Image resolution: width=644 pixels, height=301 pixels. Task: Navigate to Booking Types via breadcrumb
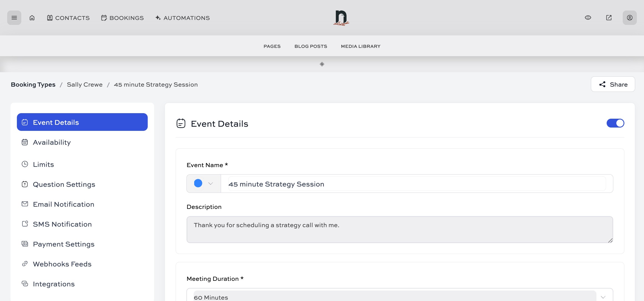click(33, 84)
